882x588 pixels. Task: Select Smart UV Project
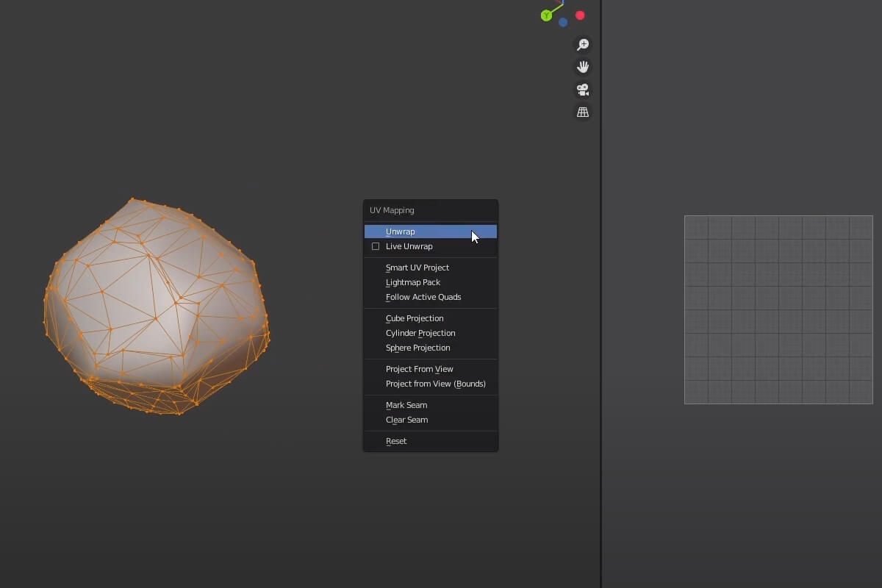point(431,268)
